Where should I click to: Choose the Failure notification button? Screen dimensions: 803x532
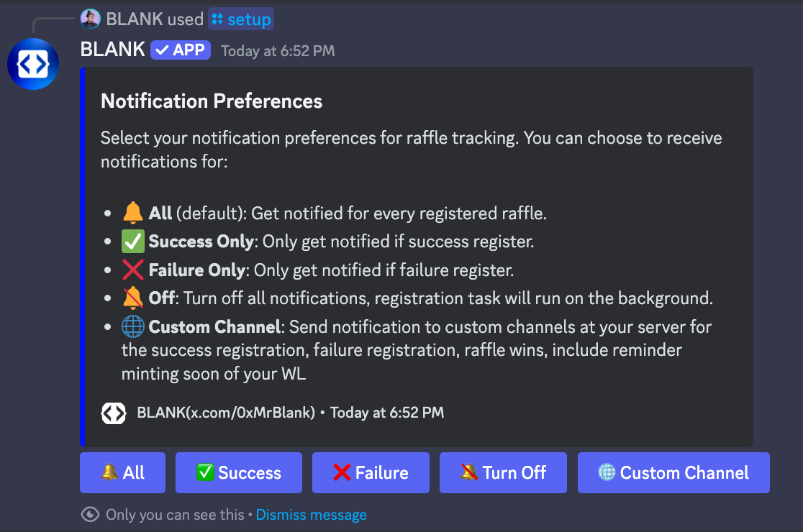tap(371, 472)
